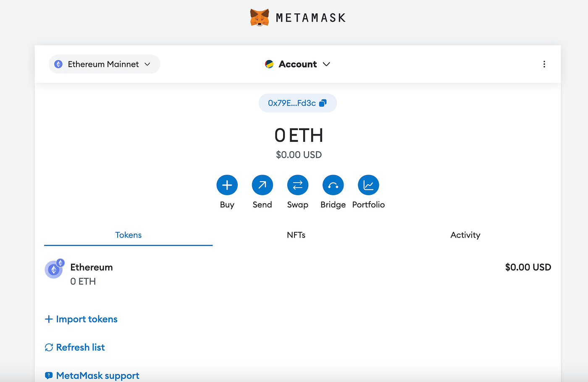Click the $0.00 USD token value
Image resolution: width=588 pixels, height=382 pixels.
[528, 267]
